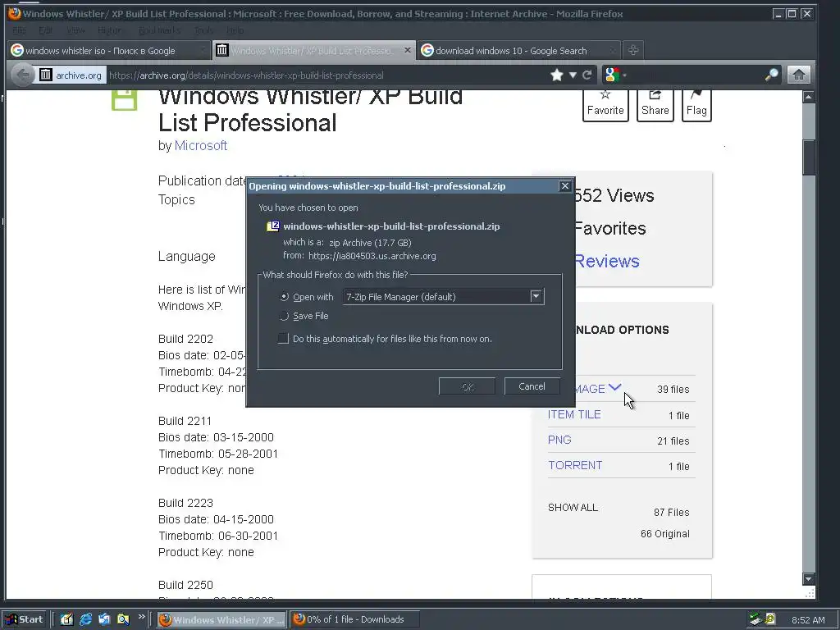Click the fourth quick launch magnifier icon
Viewport: 840px width, 630px height.
pos(123,619)
